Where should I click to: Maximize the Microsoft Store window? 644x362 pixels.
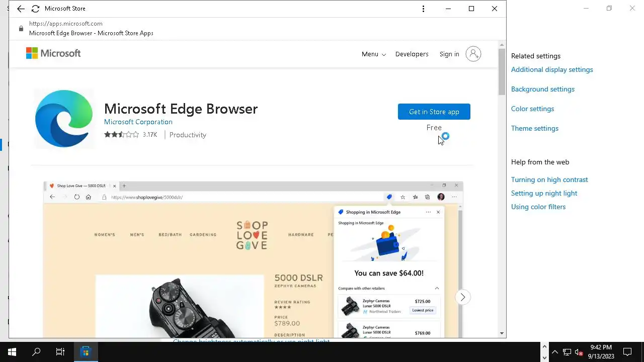pyautogui.click(x=471, y=9)
